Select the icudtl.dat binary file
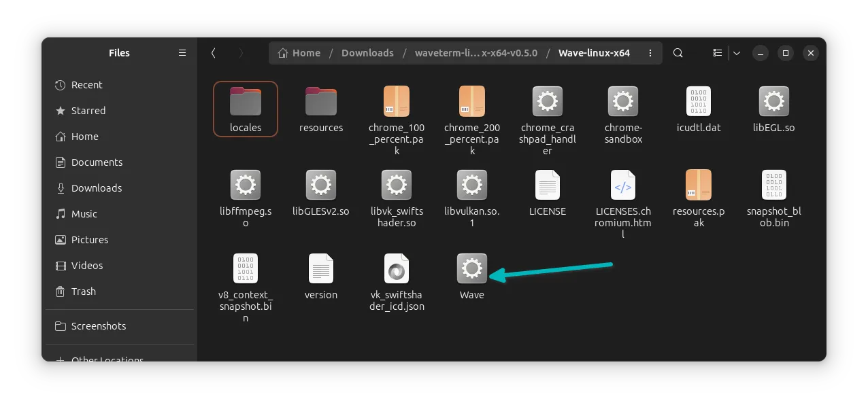This screenshot has height=407, width=868. [699, 102]
